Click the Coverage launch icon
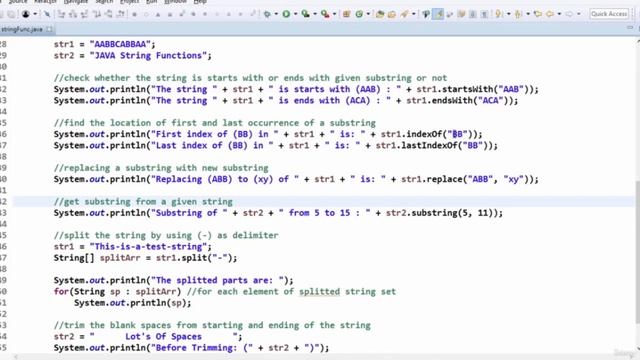This screenshot has height=360, width=640. (x=305, y=14)
